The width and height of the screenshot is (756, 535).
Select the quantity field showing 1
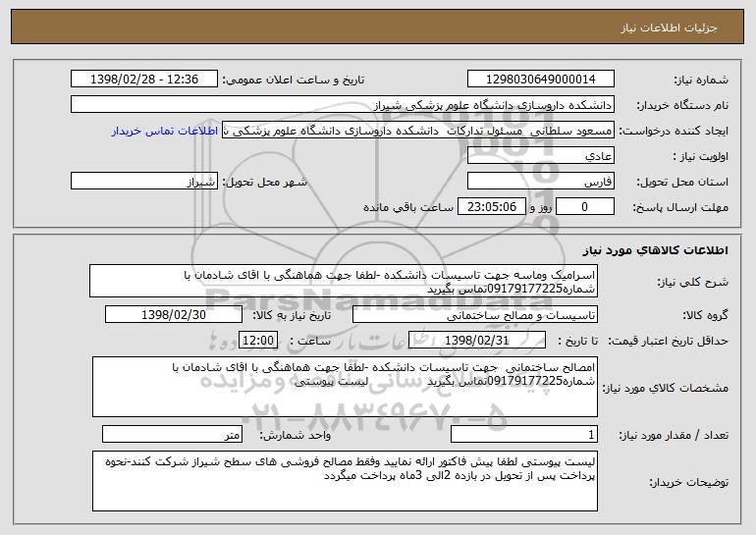[x=524, y=434]
